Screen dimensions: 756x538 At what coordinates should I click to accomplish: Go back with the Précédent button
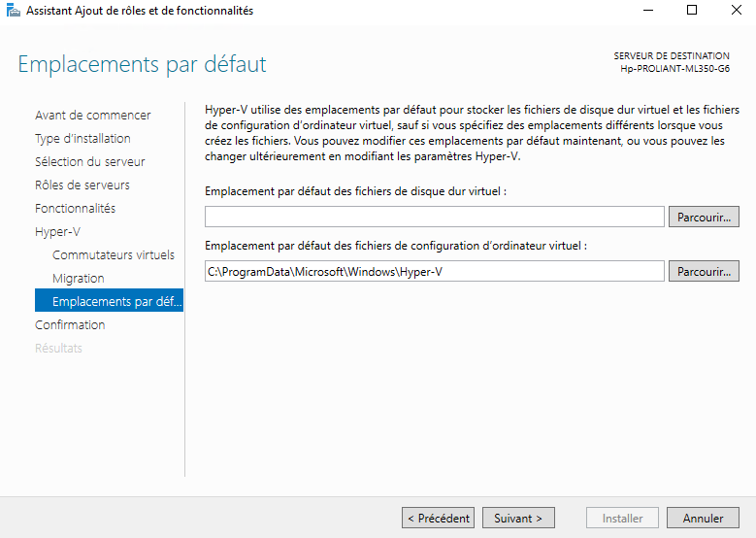pos(439,519)
